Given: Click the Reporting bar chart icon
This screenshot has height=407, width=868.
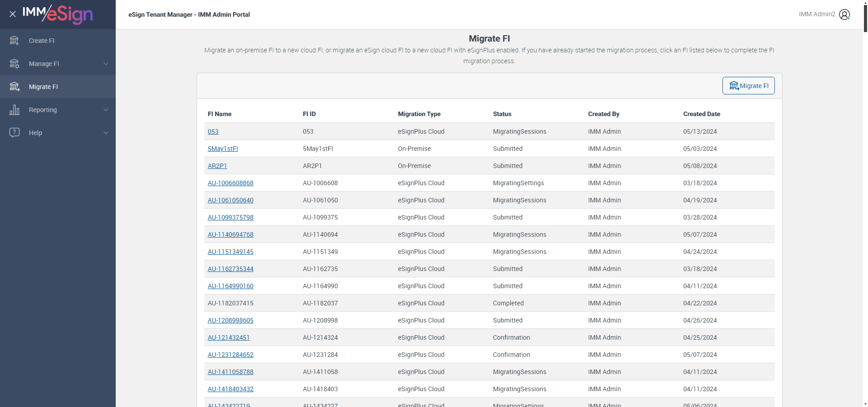Looking at the screenshot, I should coord(14,110).
